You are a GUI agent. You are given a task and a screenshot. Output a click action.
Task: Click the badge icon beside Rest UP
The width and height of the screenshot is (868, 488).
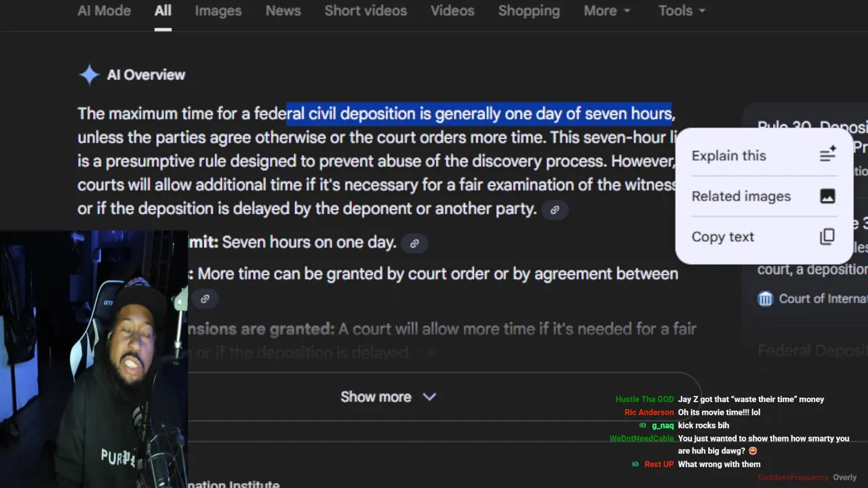click(635, 464)
